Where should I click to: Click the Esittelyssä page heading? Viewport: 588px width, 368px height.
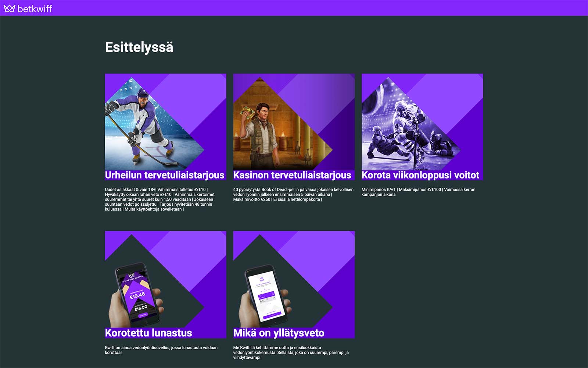[x=139, y=47]
